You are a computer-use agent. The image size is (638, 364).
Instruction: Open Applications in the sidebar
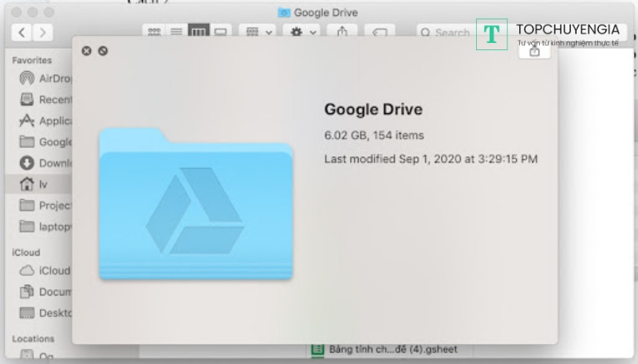tap(45, 121)
